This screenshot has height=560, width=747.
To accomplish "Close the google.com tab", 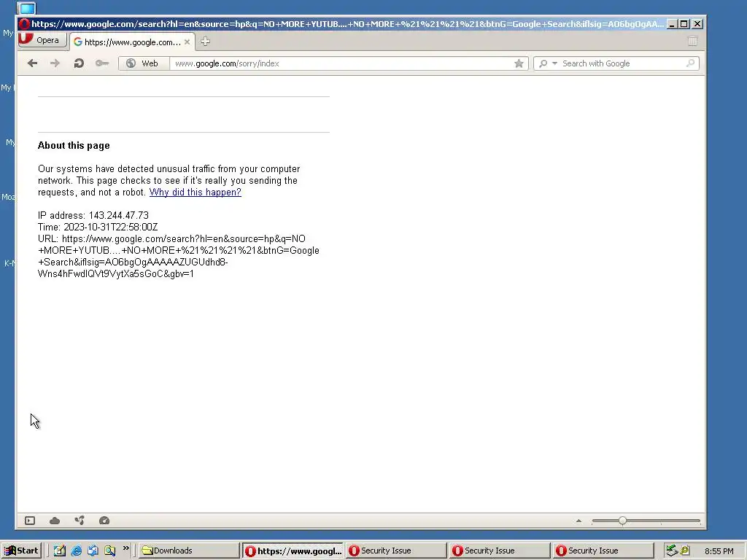I will click(x=187, y=42).
